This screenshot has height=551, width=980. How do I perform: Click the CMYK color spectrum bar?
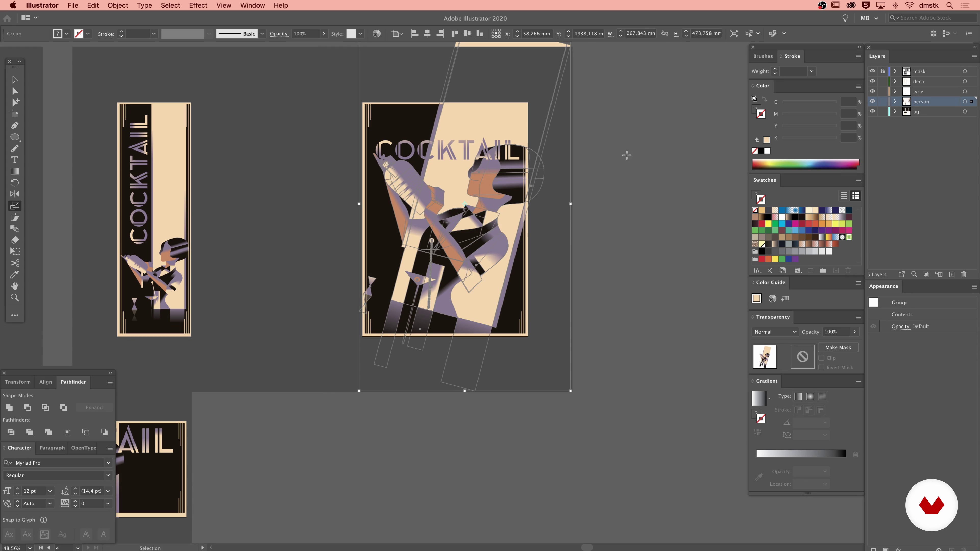click(805, 164)
